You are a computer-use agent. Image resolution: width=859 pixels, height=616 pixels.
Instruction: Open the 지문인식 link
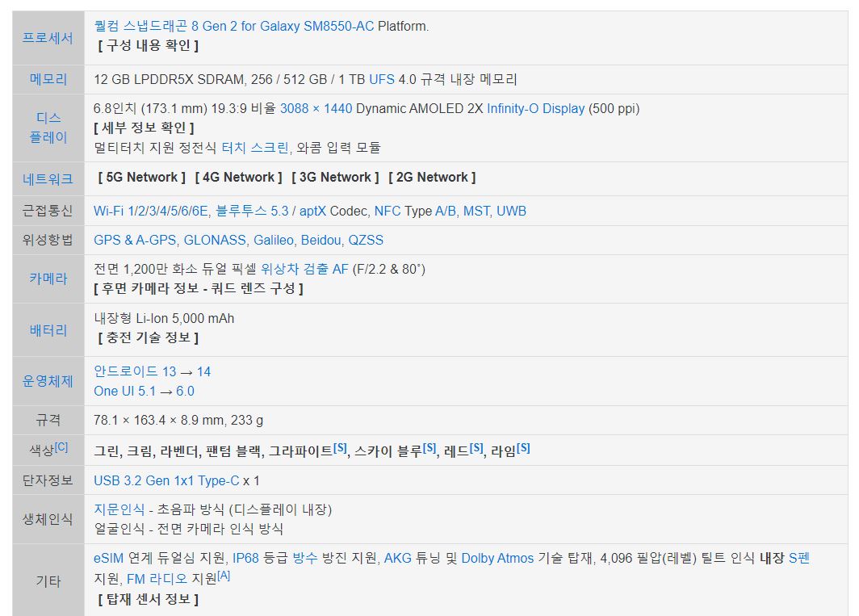point(119,509)
